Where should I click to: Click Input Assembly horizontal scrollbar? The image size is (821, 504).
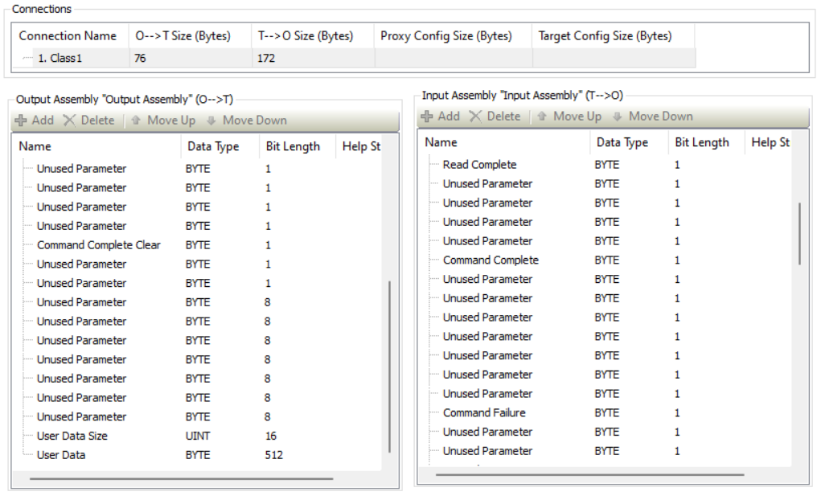click(x=589, y=475)
